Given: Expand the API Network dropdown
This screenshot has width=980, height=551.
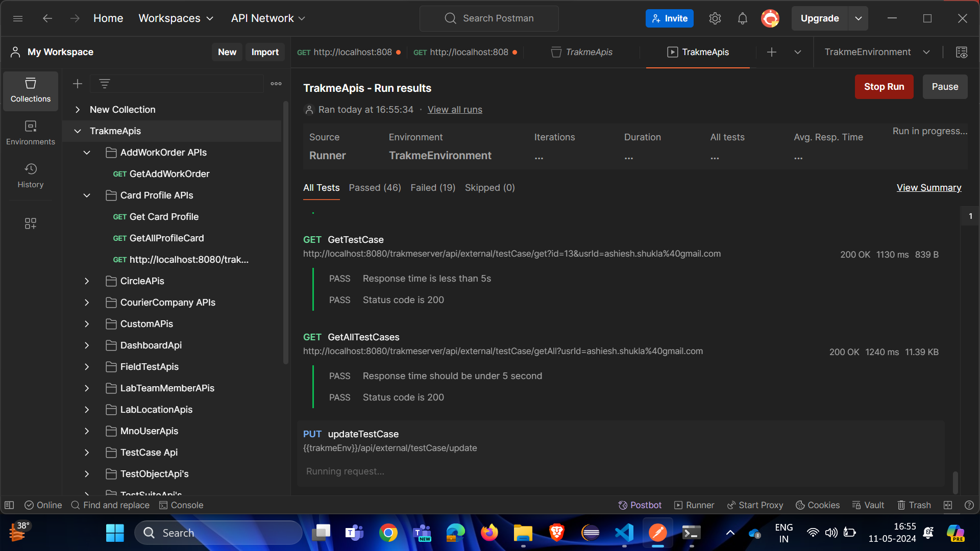Looking at the screenshot, I should tap(268, 18).
